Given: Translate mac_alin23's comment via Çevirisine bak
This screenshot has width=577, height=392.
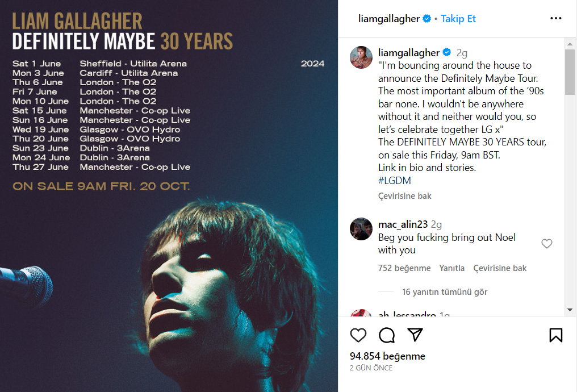Looking at the screenshot, I should 500,268.
